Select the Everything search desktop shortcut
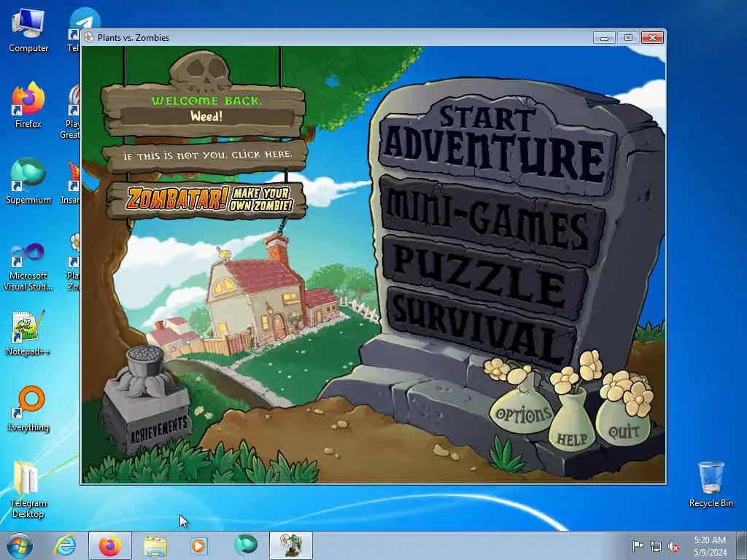747x560 pixels. pyautogui.click(x=28, y=408)
